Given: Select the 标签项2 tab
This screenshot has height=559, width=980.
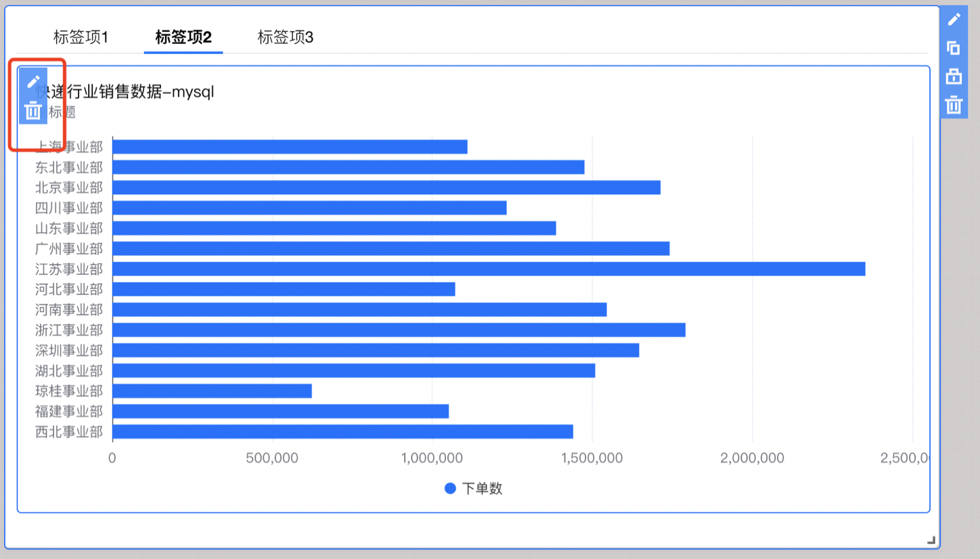Looking at the screenshot, I should [183, 37].
